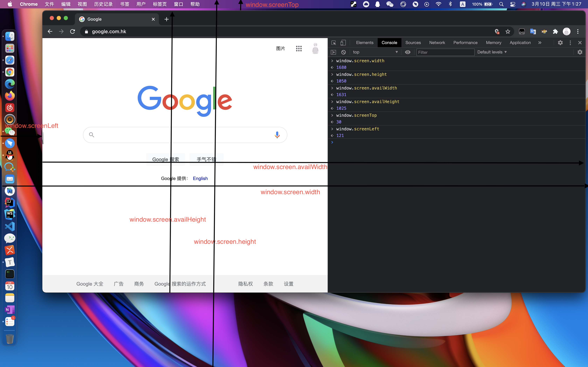Click the Chrome extensions puzzle icon
This screenshot has width=588, height=367.
[x=555, y=32]
